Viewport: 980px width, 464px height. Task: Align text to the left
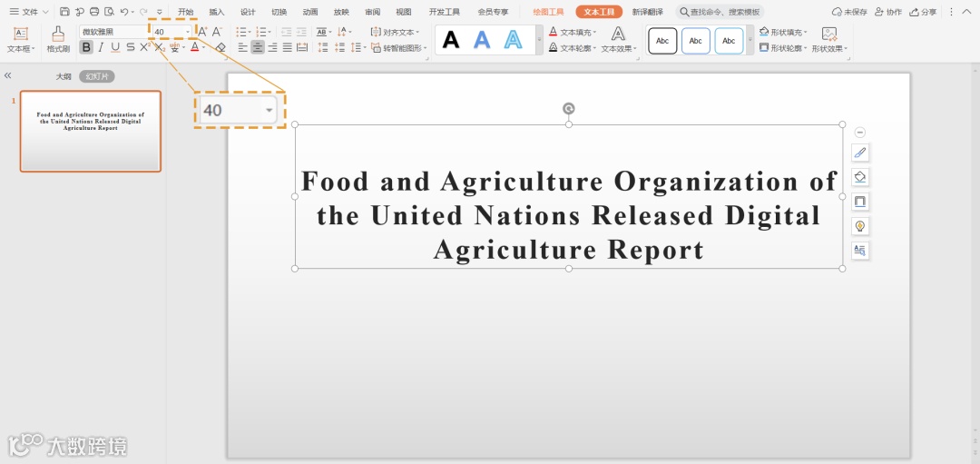tap(242, 47)
